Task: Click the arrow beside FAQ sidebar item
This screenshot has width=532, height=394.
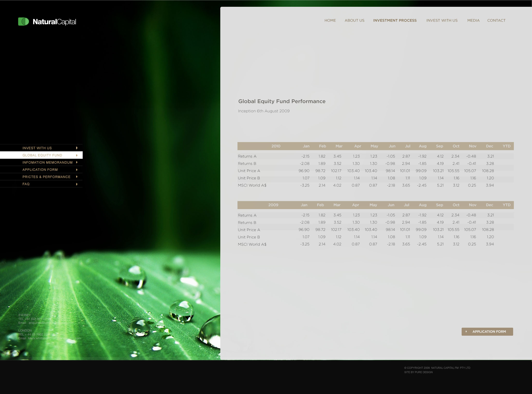Action: [x=77, y=184]
